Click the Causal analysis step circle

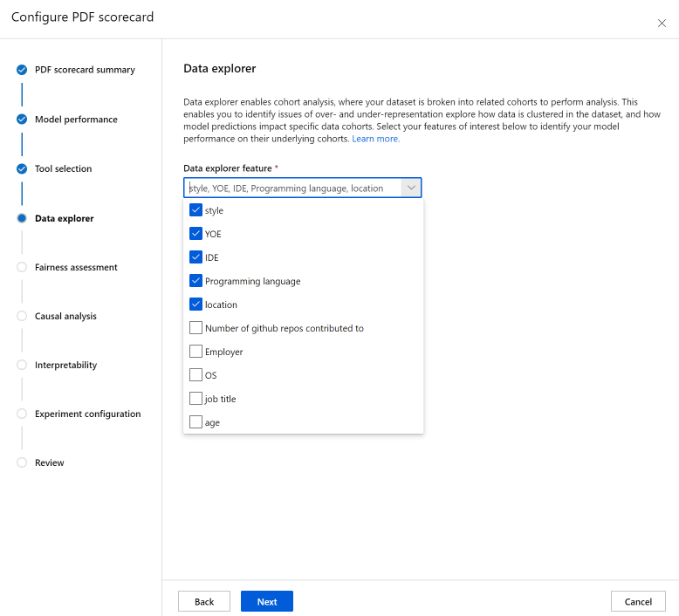22,317
